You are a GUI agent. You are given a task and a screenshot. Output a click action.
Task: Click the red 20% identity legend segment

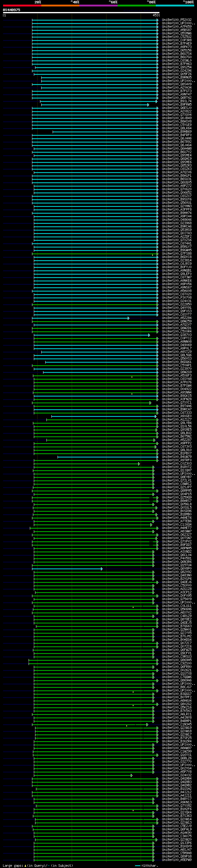click(x=22, y=6)
